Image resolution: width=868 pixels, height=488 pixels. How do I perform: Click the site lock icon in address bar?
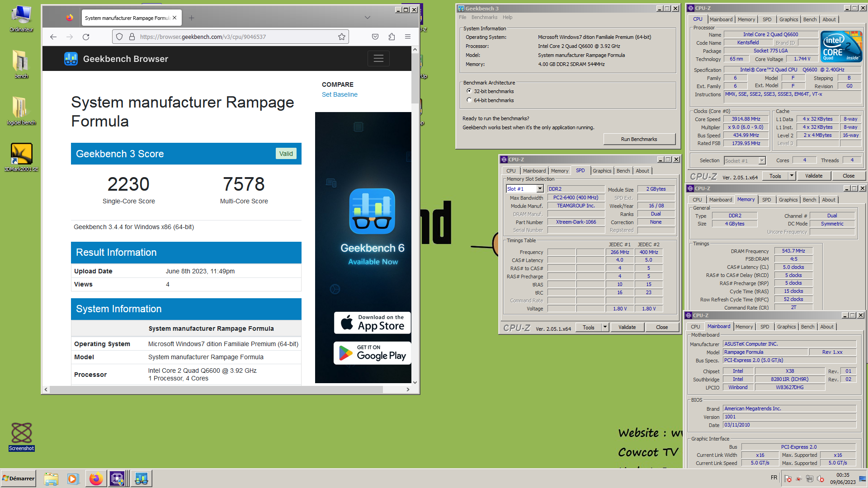(132, 37)
